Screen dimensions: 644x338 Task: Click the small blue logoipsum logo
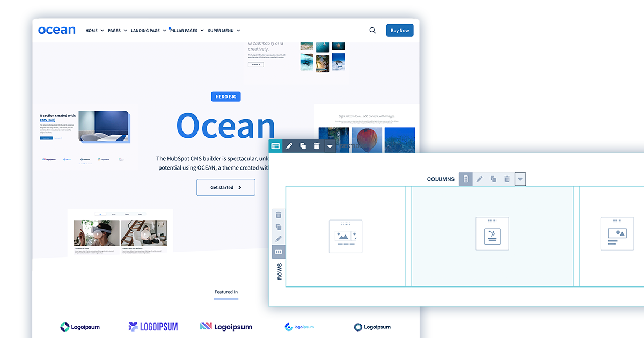(x=299, y=327)
